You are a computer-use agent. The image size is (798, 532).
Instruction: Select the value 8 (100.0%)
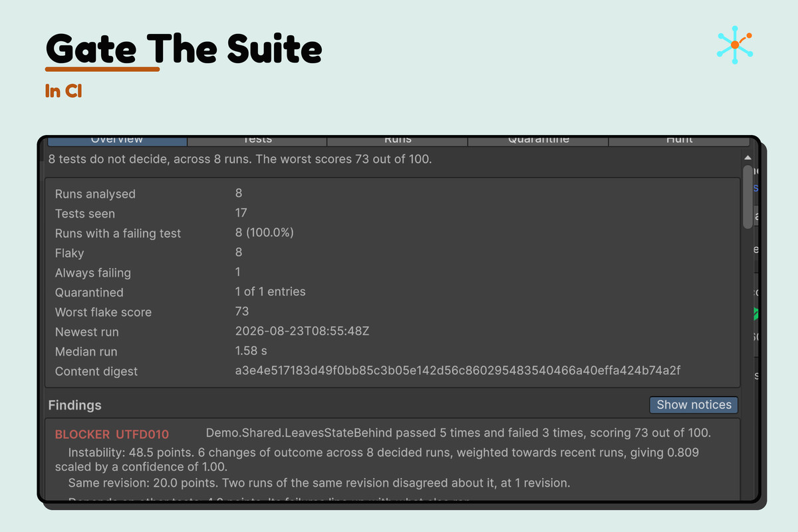click(264, 233)
